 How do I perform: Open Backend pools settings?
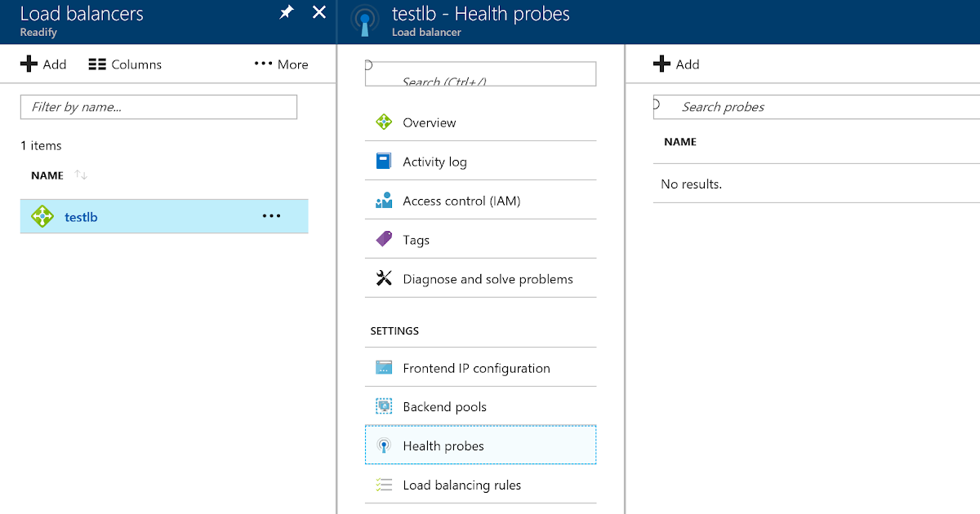coord(480,406)
